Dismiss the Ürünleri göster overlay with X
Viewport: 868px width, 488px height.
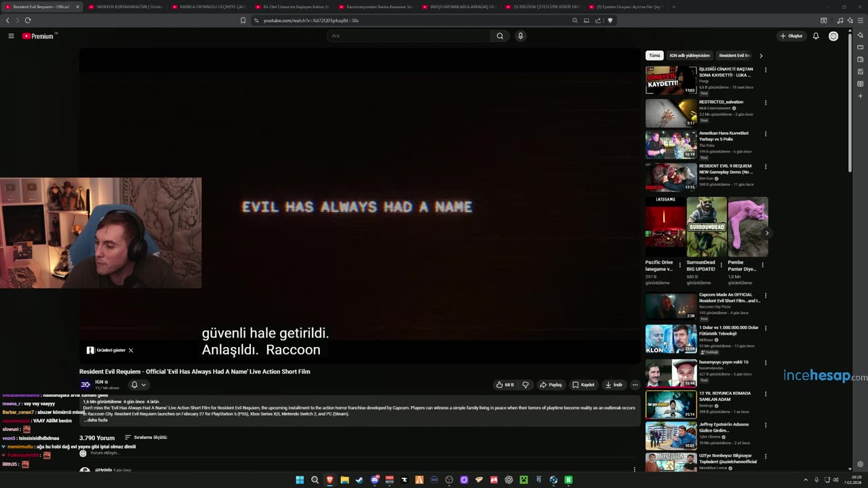pos(131,350)
